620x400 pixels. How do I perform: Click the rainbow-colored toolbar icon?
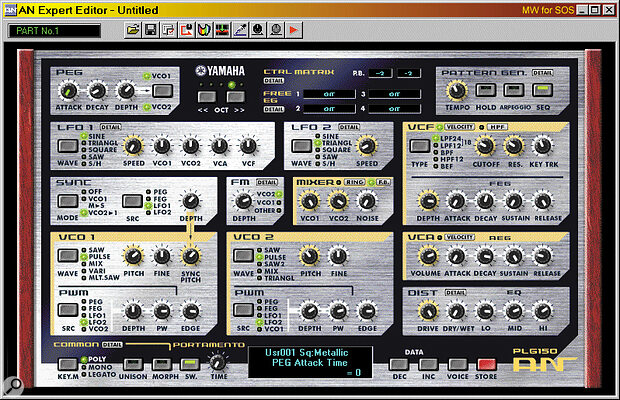pyautogui.click(x=204, y=30)
